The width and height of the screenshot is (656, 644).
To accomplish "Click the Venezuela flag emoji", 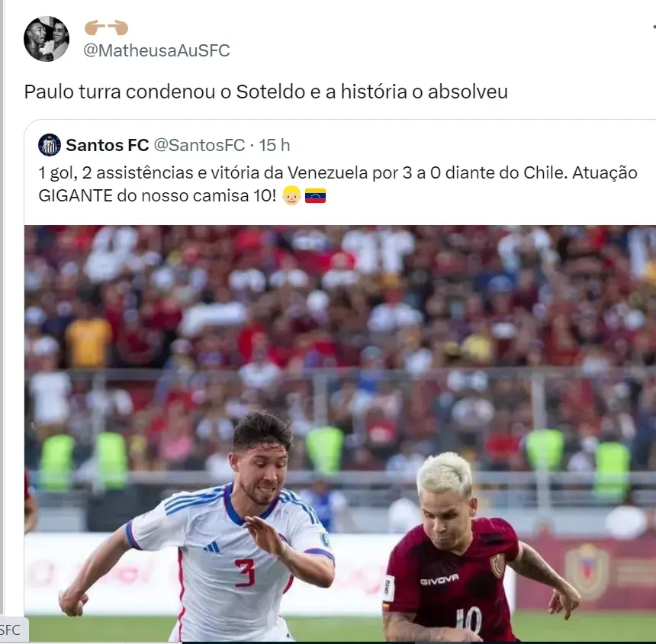I will [316, 196].
